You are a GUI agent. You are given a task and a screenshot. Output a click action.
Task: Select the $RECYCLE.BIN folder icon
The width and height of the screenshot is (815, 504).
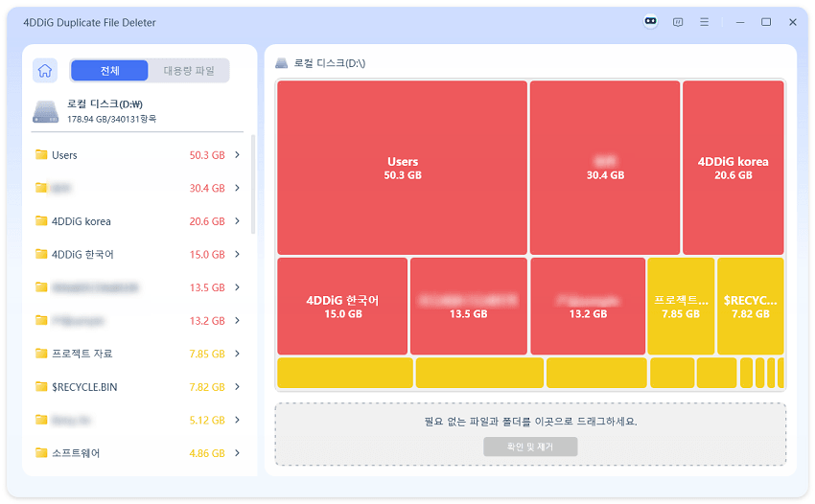point(41,386)
